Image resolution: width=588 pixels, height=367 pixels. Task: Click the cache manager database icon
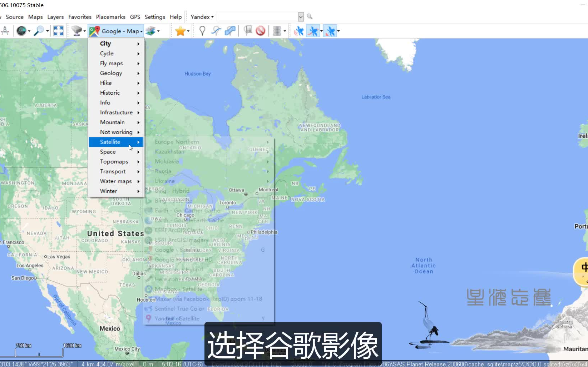(x=277, y=31)
